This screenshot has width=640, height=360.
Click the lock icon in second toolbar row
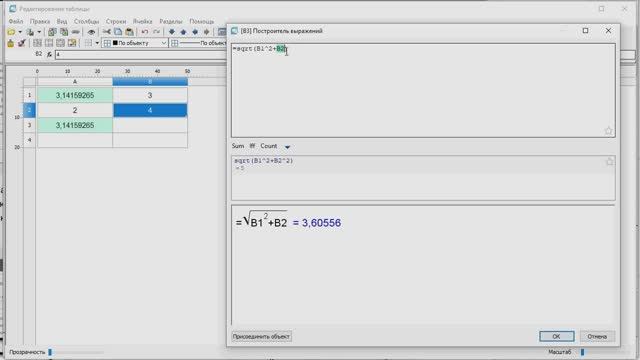[x=11, y=43]
